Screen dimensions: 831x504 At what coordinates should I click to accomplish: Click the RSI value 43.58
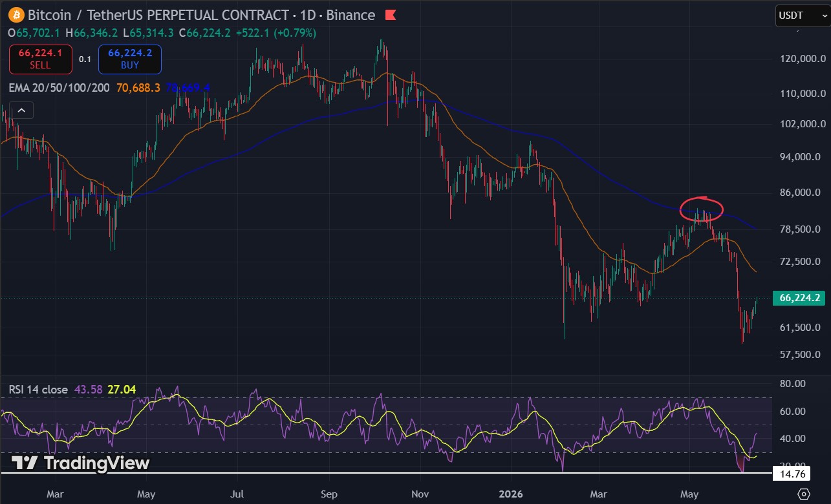tap(88, 390)
